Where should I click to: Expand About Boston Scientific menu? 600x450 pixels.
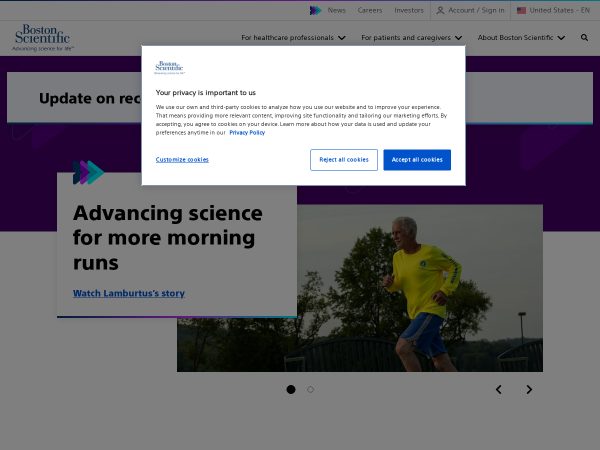(x=521, y=38)
